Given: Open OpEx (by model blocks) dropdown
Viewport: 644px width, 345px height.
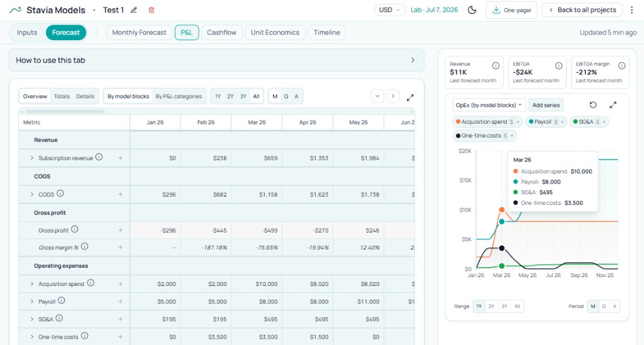Looking at the screenshot, I should [489, 105].
